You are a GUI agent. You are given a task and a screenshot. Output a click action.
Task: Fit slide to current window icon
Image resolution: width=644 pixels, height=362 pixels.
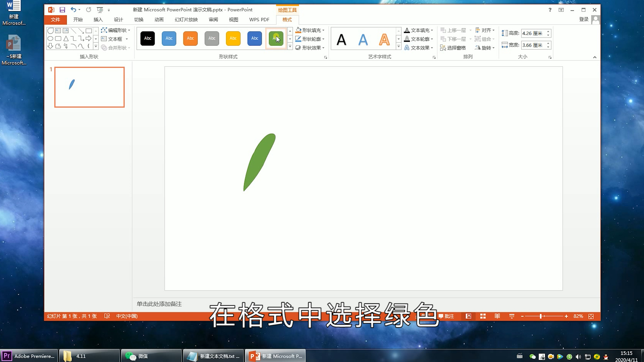pos(591,316)
